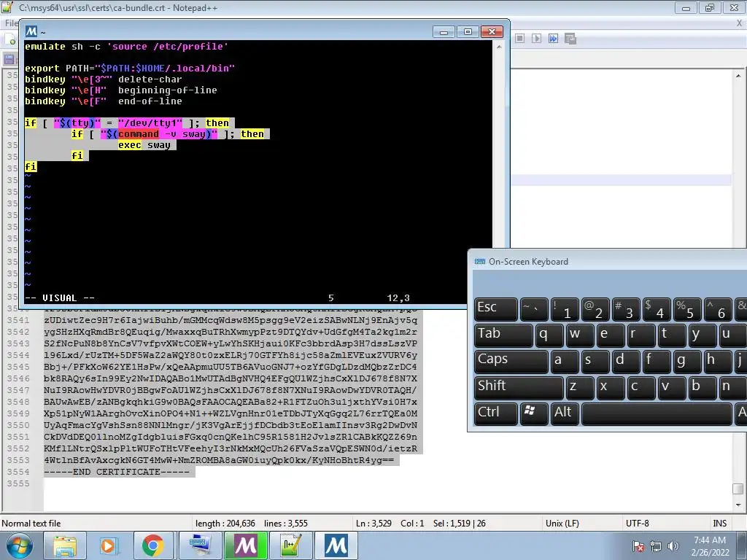
Task: Click UTF-8 encoding in status bar
Action: 638,524
